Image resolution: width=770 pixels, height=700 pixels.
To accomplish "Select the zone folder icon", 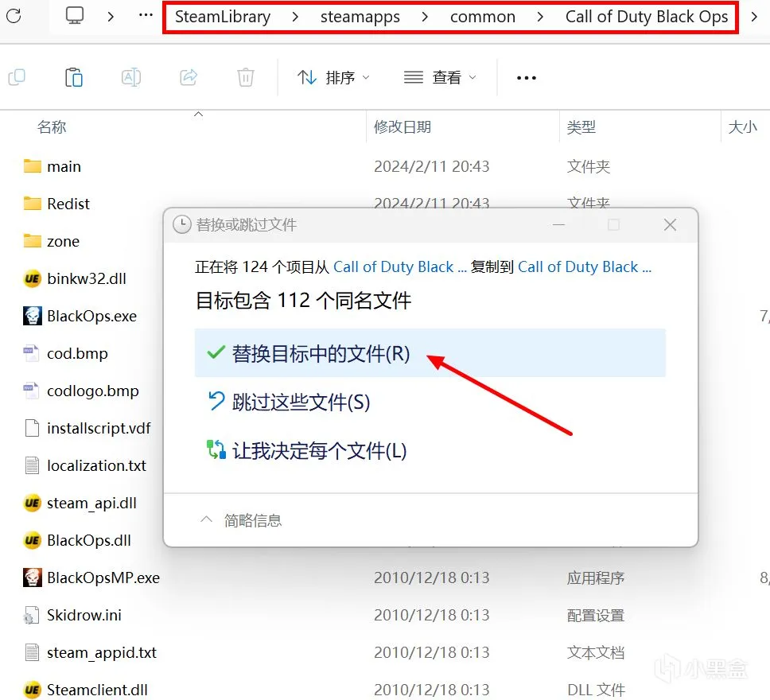I will [33, 241].
